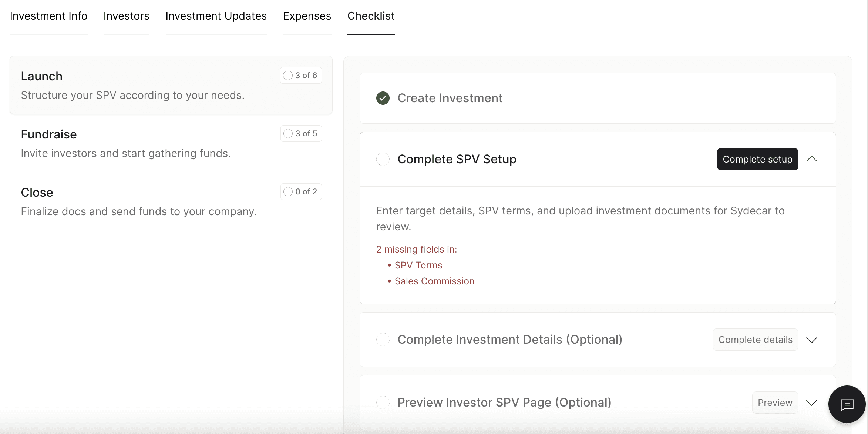Screen dimensions: 868x434
Task: Click the Preview button
Action: tap(775, 403)
